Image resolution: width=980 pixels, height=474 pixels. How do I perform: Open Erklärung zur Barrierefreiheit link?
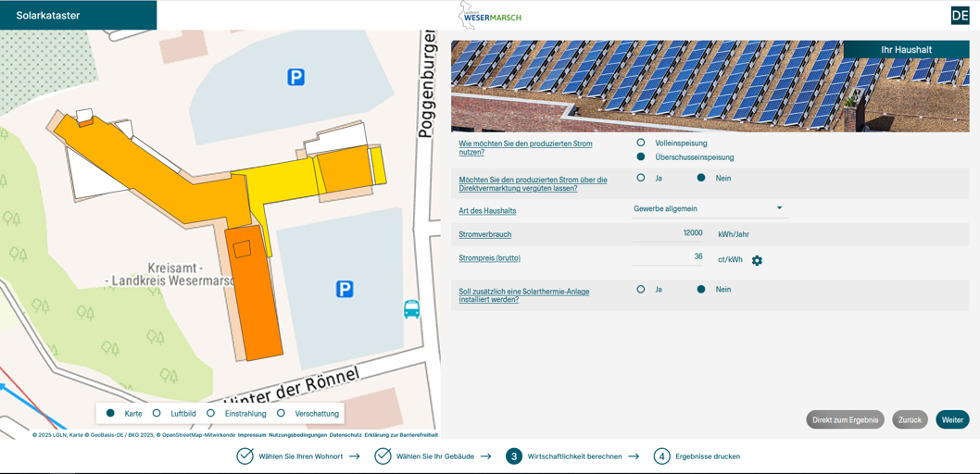click(x=401, y=435)
